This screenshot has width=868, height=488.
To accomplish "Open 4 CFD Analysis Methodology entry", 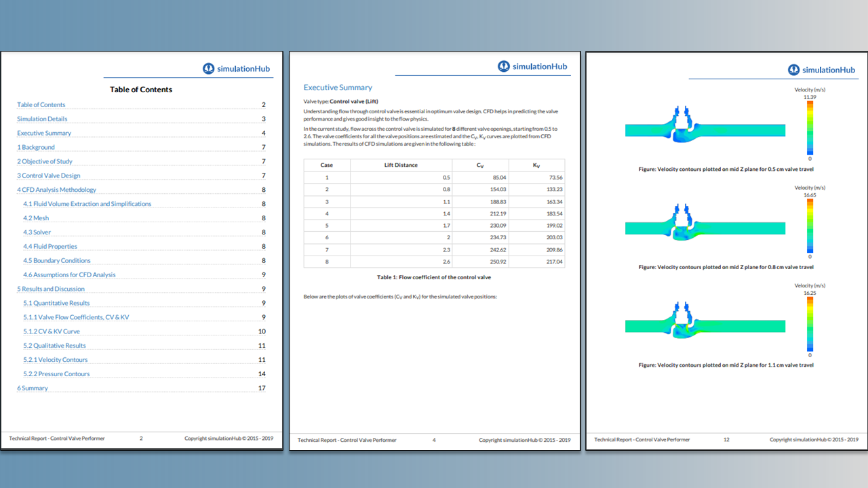I will point(57,190).
